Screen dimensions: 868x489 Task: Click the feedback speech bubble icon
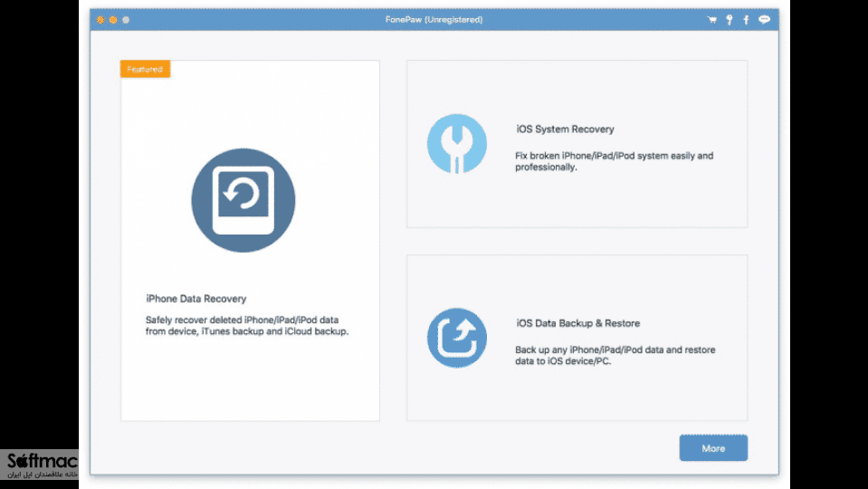tap(764, 20)
